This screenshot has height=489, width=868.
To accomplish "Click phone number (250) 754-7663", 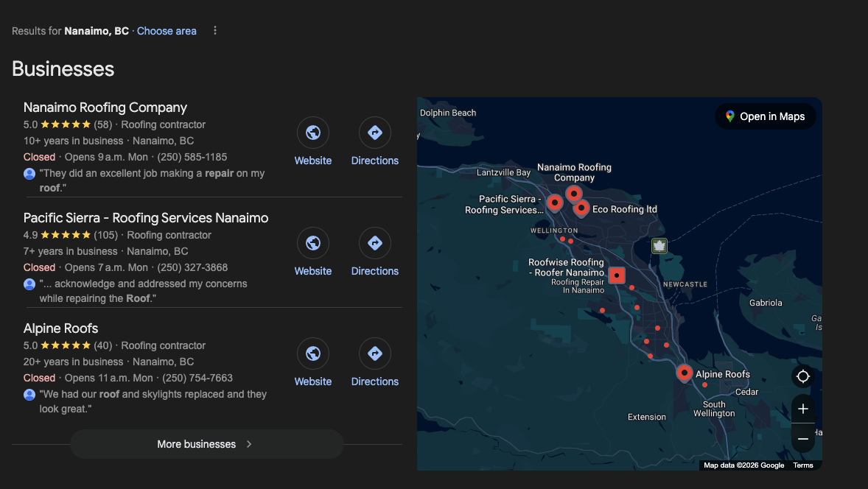I will point(197,378).
